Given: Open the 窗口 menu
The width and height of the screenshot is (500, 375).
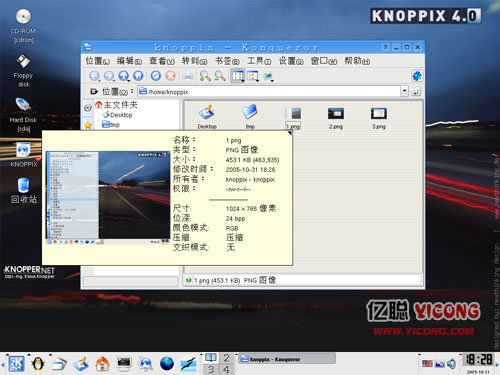Looking at the screenshot, I should click(x=324, y=61).
